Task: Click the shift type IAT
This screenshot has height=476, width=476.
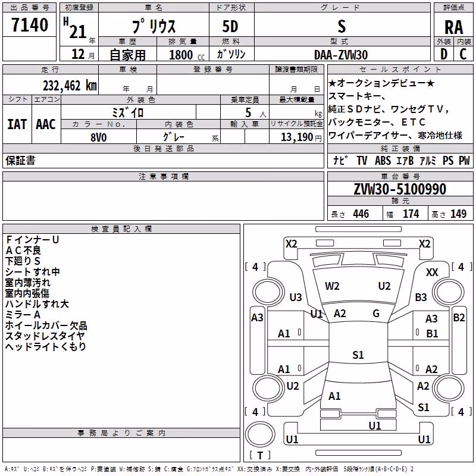Action: click(x=17, y=124)
